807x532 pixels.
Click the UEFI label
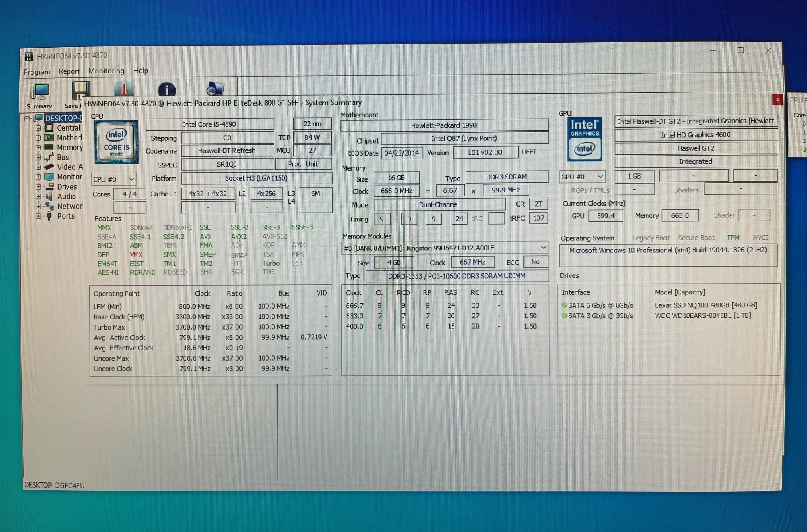pos(529,152)
